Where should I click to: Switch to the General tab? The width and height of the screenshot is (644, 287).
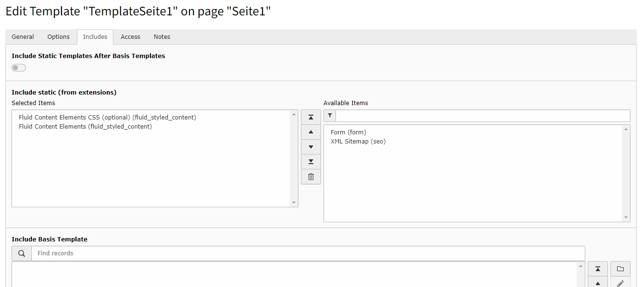coord(23,37)
